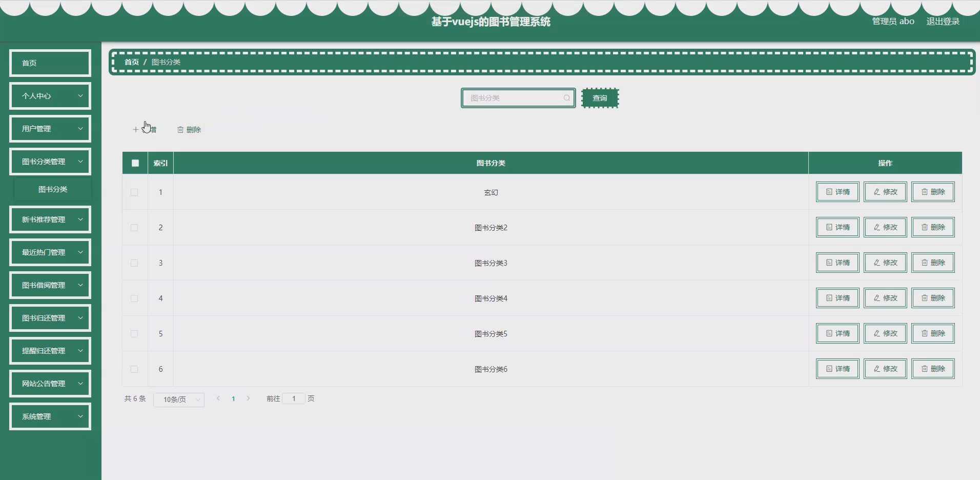This screenshot has height=480, width=980.
Task: Click the 玄幻 category cell
Action: 491,192
